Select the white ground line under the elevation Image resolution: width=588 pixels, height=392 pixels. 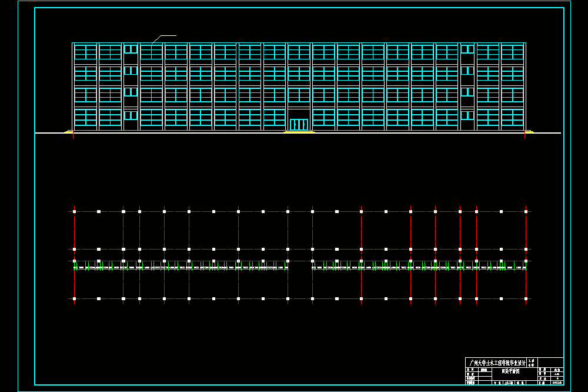(x=298, y=133)
